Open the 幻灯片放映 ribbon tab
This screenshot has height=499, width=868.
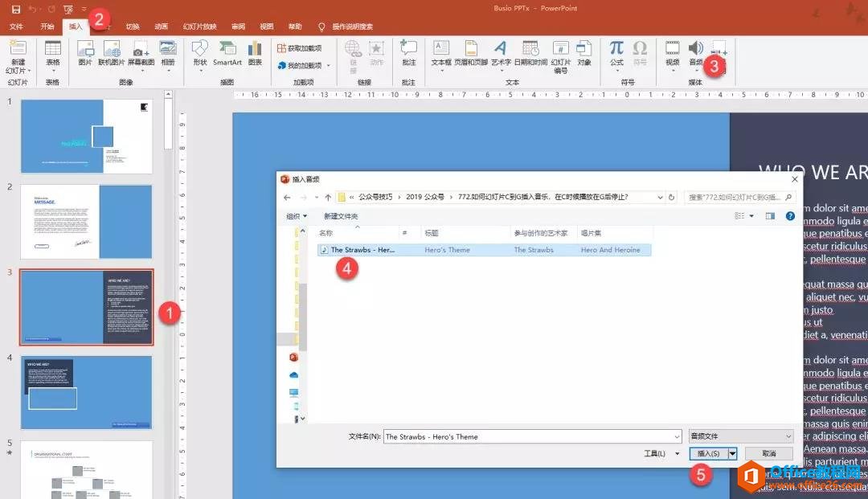tap(199, 26)
